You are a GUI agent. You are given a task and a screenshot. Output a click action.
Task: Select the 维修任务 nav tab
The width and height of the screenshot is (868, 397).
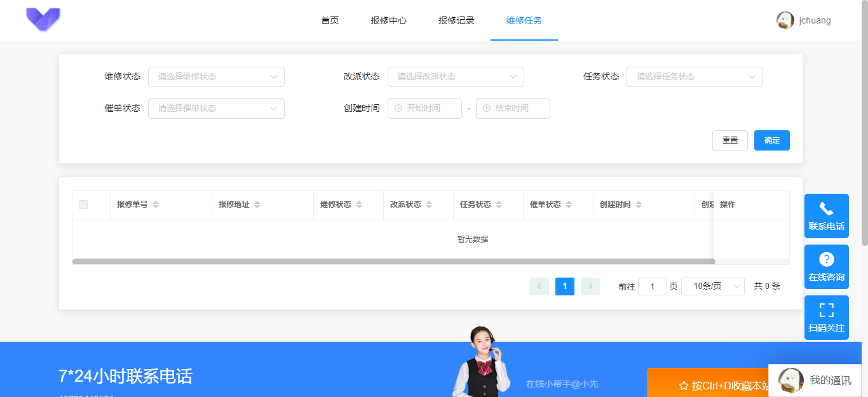tap(524, 20)
